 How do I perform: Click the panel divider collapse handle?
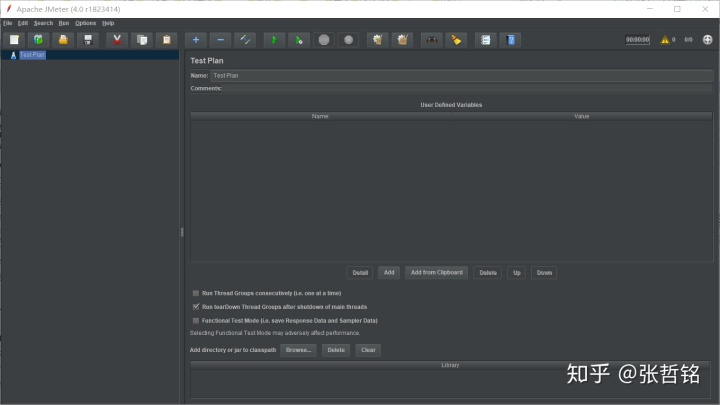tap(182, 232)
